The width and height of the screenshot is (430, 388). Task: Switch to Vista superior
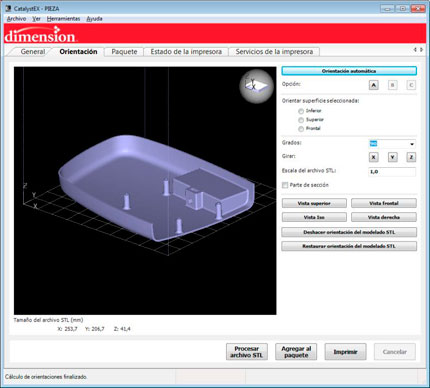[314, 203]
